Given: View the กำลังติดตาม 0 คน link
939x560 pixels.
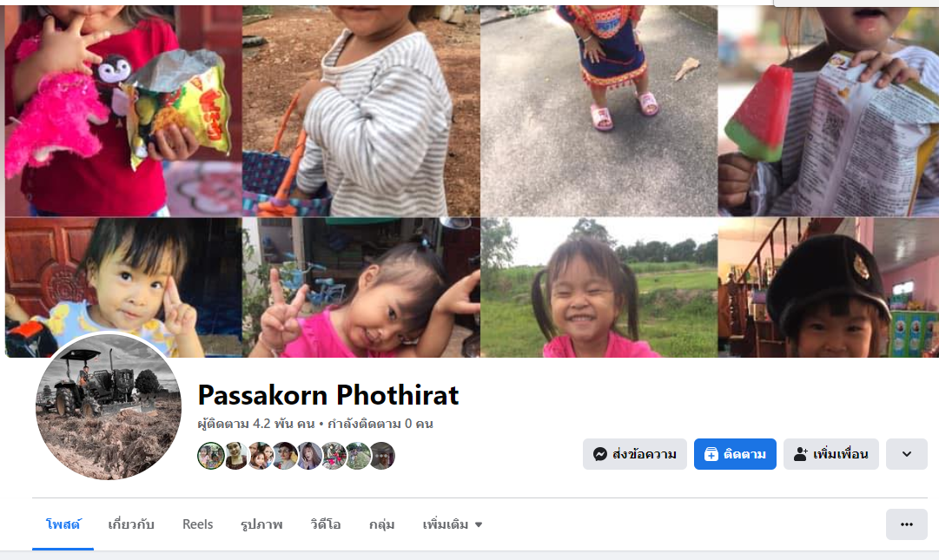Looking at the screenshot, I should point(380,425).
